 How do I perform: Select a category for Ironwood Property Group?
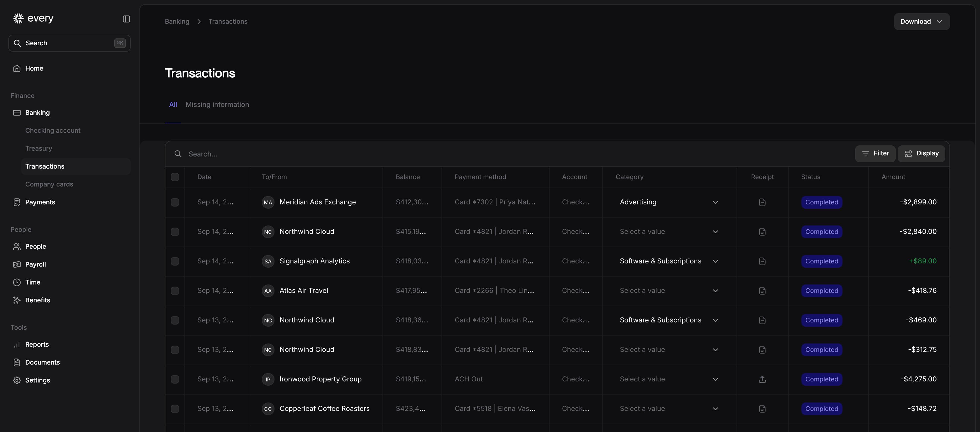pos(669,379)
